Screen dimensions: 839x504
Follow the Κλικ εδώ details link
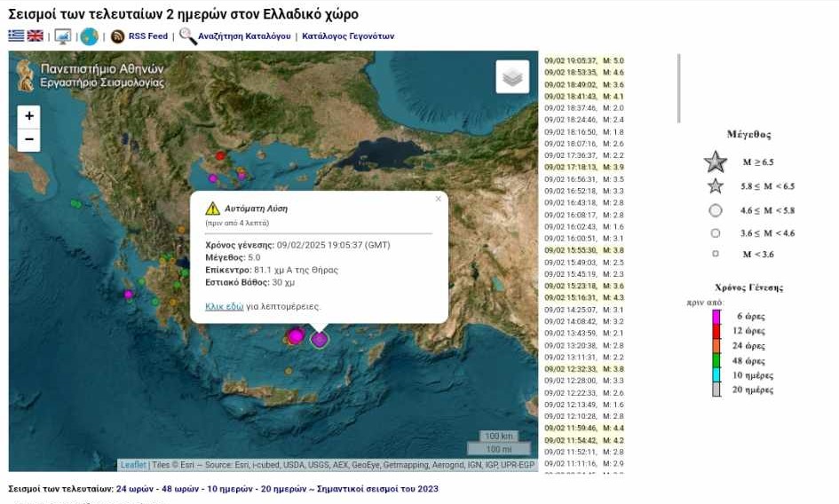(225, 307)
